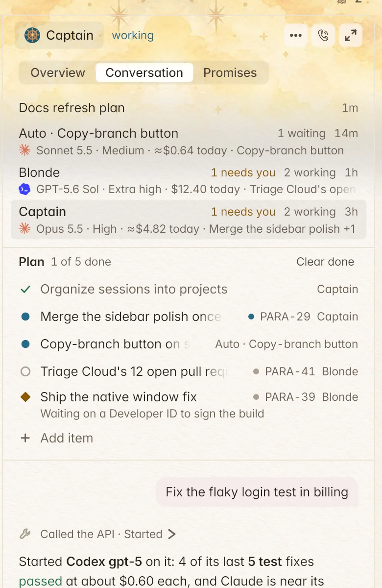This screenshot has width=382, height=588.
Task: Switch to the Promises tab
Action: pos(230,73)
